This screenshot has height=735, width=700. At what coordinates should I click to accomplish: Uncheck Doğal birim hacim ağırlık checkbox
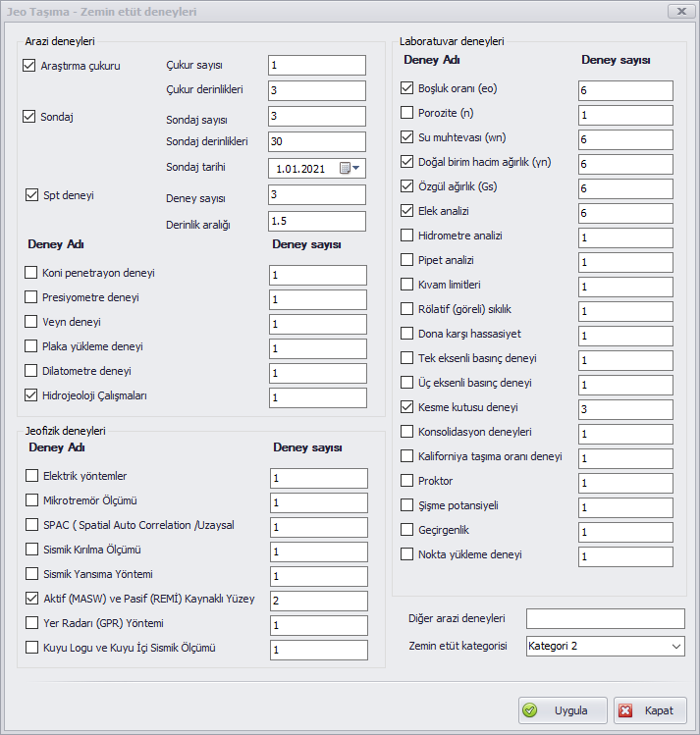[407, 161]
